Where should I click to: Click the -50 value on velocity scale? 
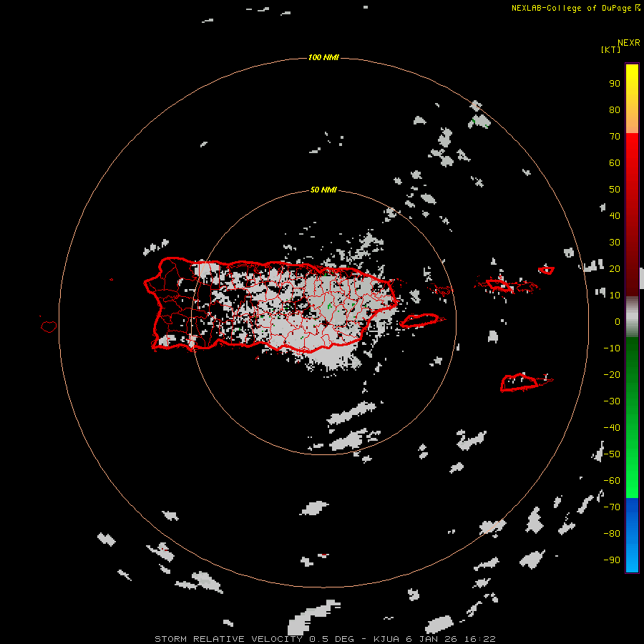click(x=612, y=454)
